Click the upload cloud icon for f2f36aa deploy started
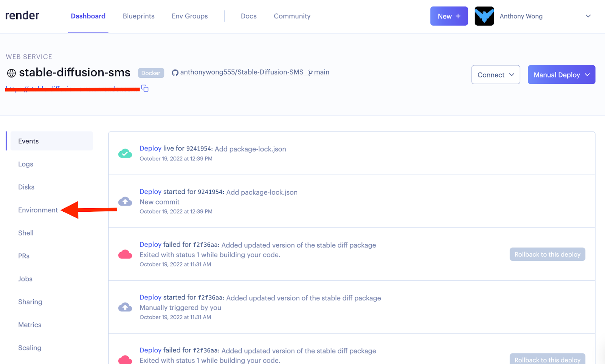The width and height of the screenshot is (605, 364). point(125,307)
